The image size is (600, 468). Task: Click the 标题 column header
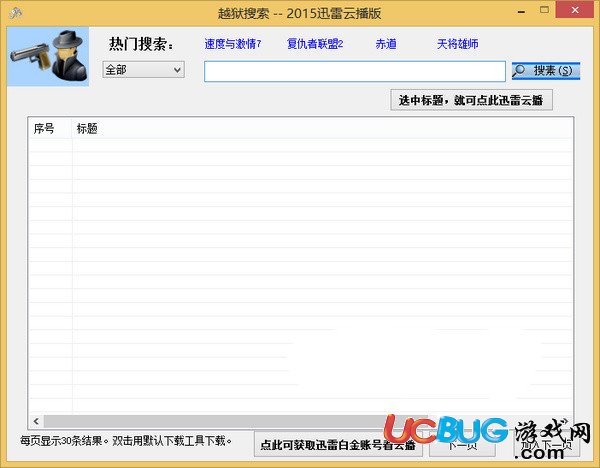[322, 129]
